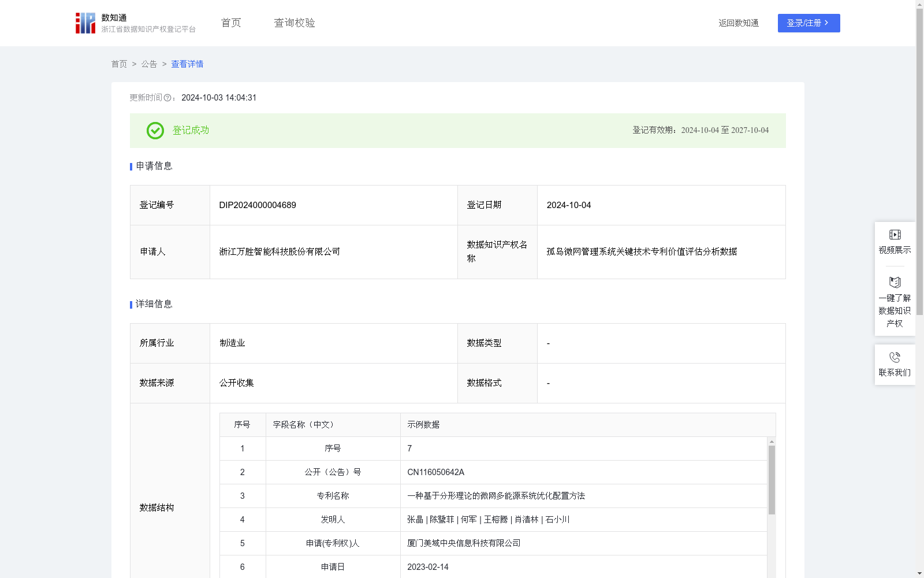Click the 序号 column header

click(x=242, y=425)
